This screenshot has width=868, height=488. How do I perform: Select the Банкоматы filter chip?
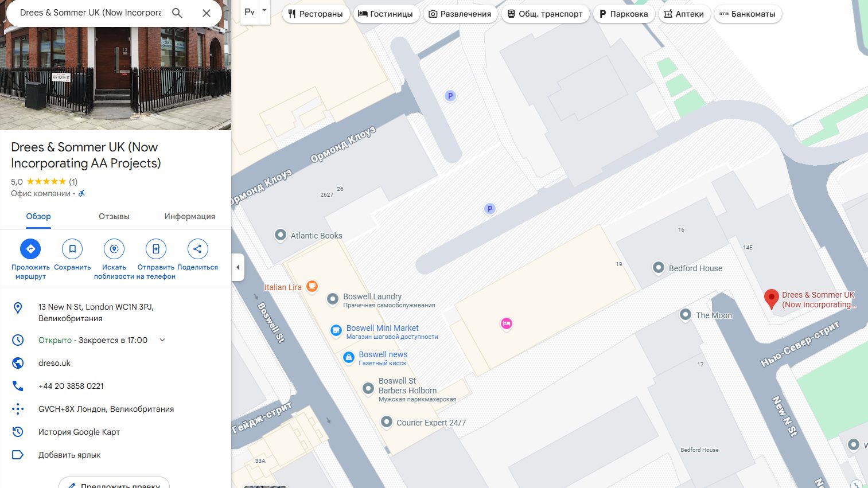pos(748,14)
